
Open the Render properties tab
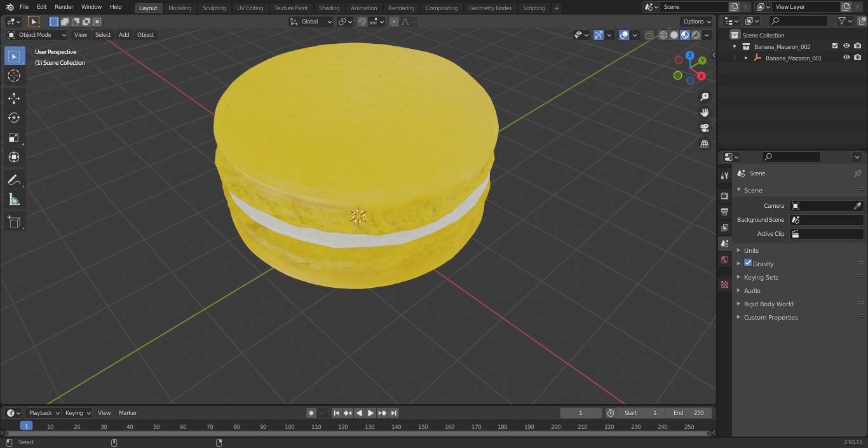pyautogui.click(x=724, y=196)
